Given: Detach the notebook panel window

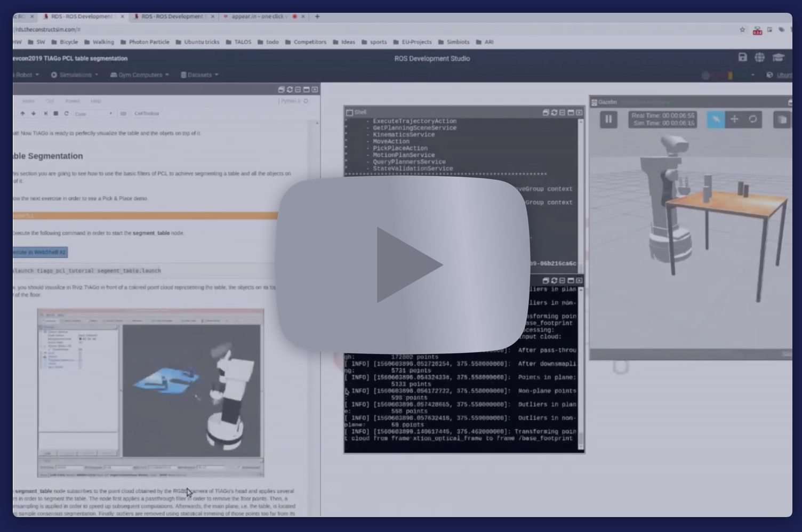Looking at the screenshot, I should pos(281,90).
